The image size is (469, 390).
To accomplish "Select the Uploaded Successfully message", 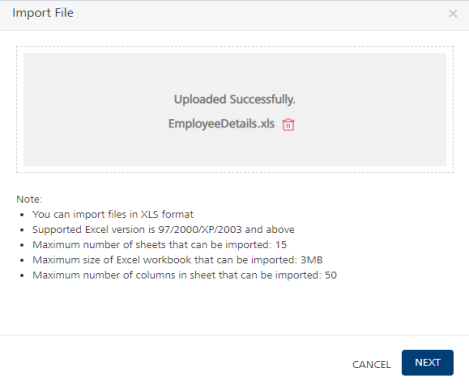I will (x=235, y=99).
